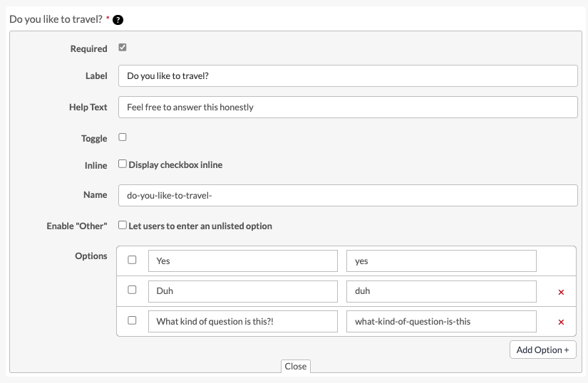588x383 pixels.
Task: Close the field editing panel
Action: 295,366
